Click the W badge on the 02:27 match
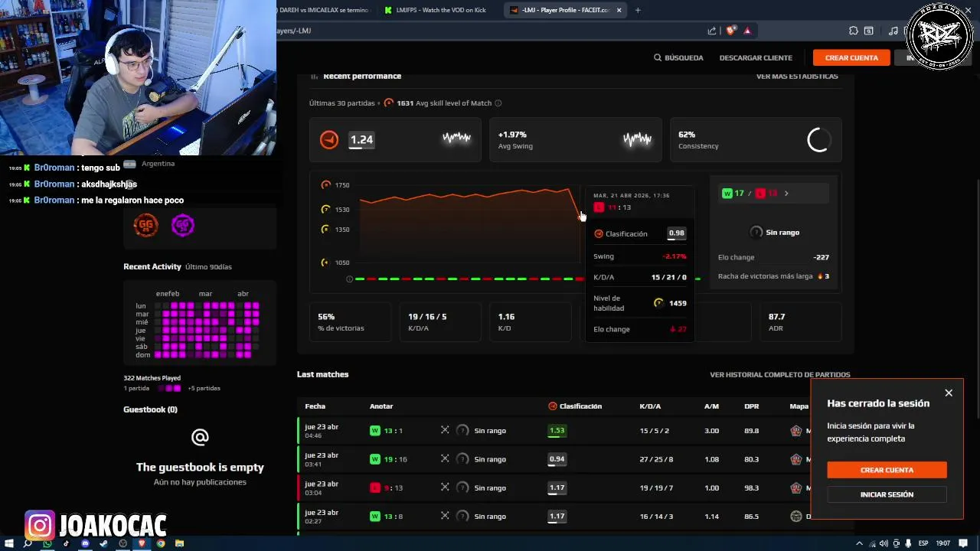 coord(375,517)
